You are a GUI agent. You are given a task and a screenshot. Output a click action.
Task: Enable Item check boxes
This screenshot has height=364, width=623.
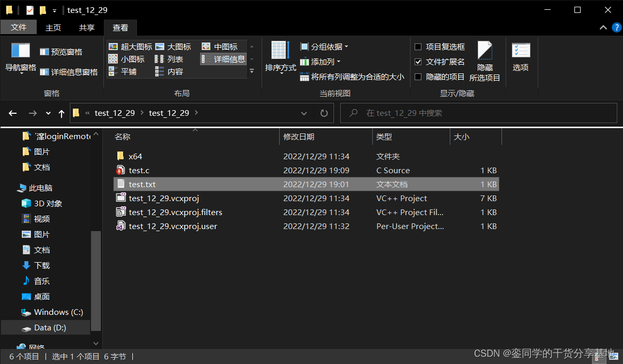[x=418, y=47]
